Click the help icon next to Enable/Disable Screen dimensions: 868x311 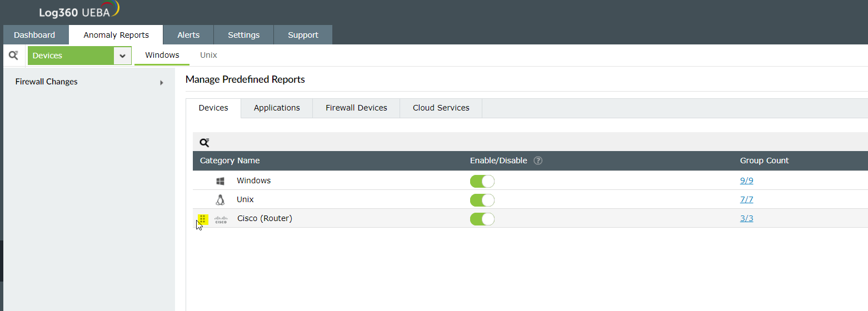pos(538,160)
